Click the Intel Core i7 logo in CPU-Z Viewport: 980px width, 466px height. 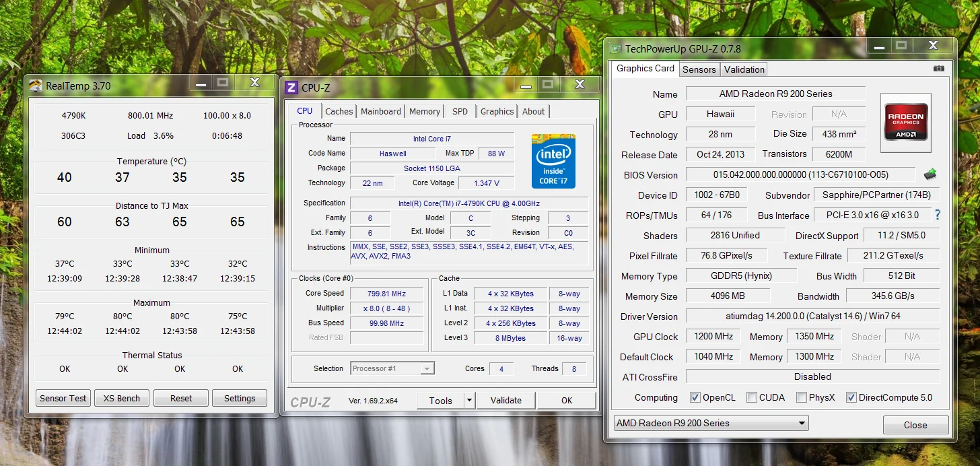point(553,161)
